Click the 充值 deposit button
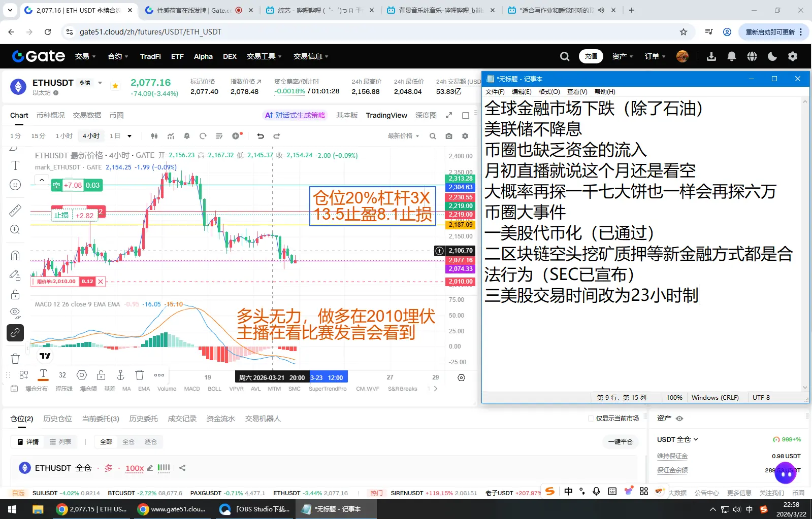 tap(591, 56)
